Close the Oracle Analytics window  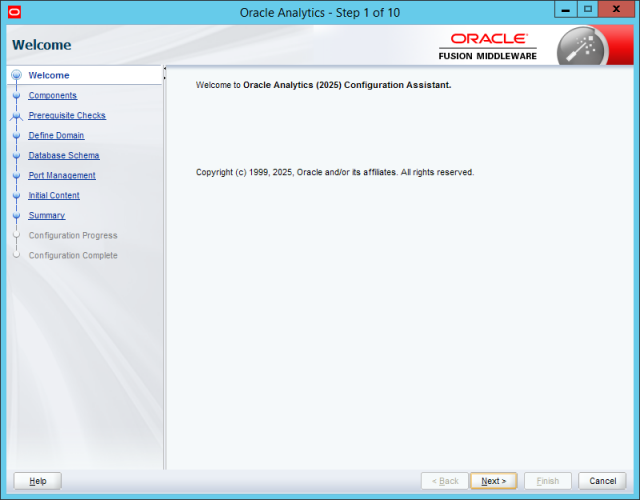point(616,10)
